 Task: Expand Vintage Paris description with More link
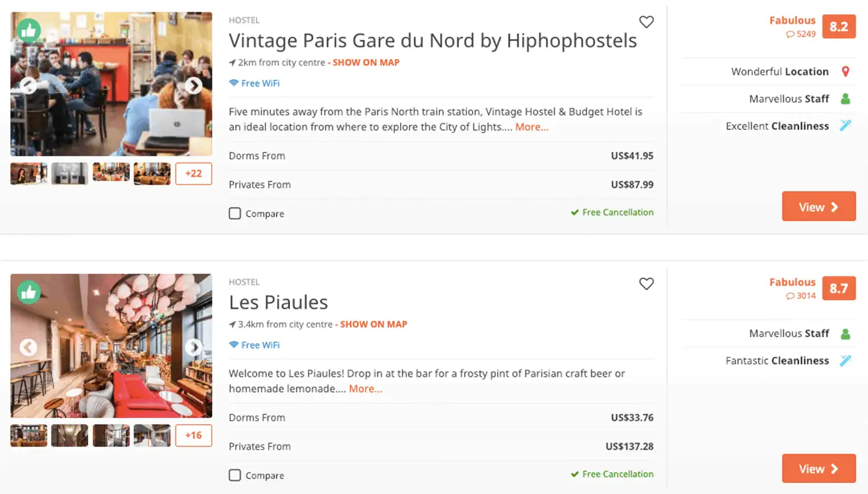click(x=532, y=127)
